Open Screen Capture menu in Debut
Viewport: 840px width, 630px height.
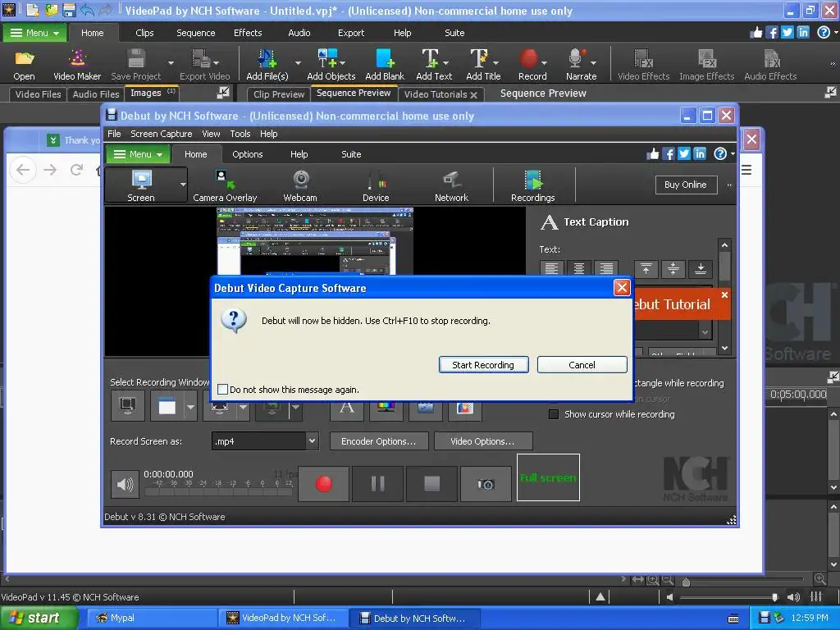point(162,134)
